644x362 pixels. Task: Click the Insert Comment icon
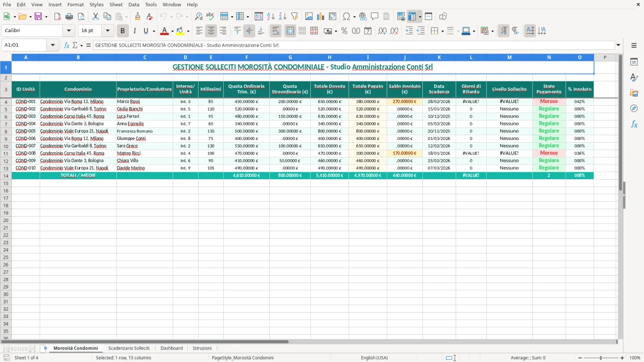375,17
